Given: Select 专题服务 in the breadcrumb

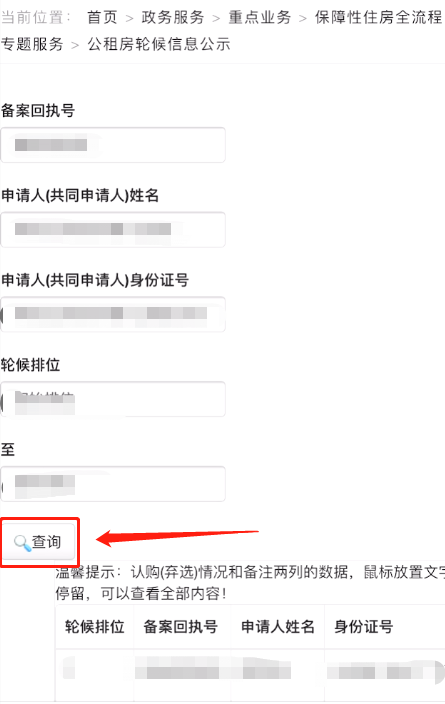Looking at the screenshot, I should click(x=32, y=44).
